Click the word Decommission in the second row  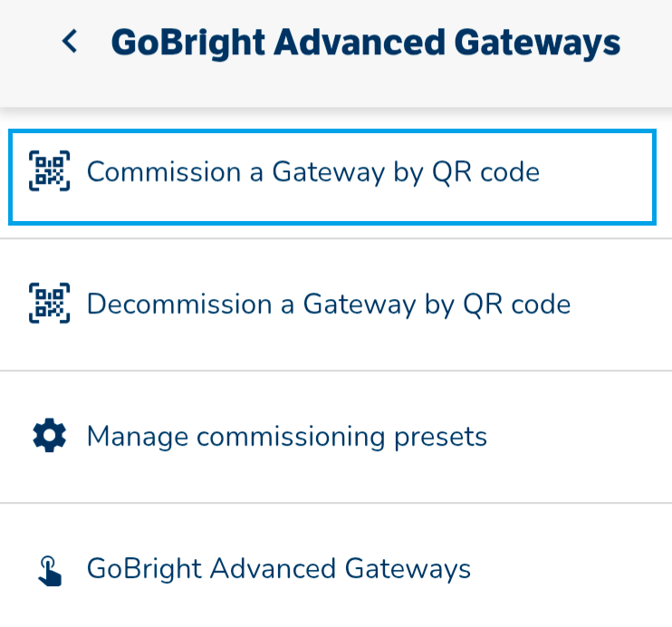click(179, 304)
